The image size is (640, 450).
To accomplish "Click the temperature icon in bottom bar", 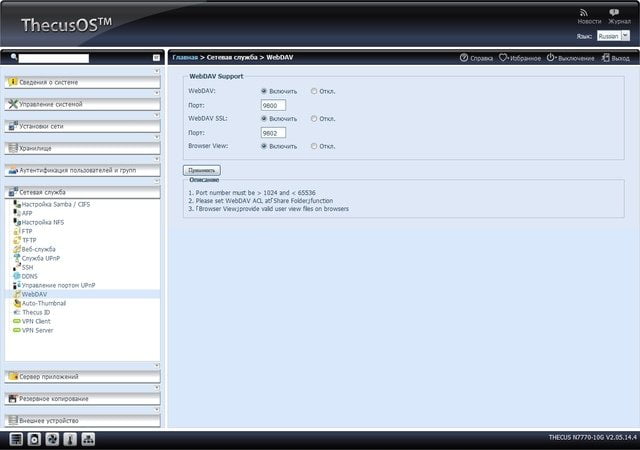I will (70, 439).
